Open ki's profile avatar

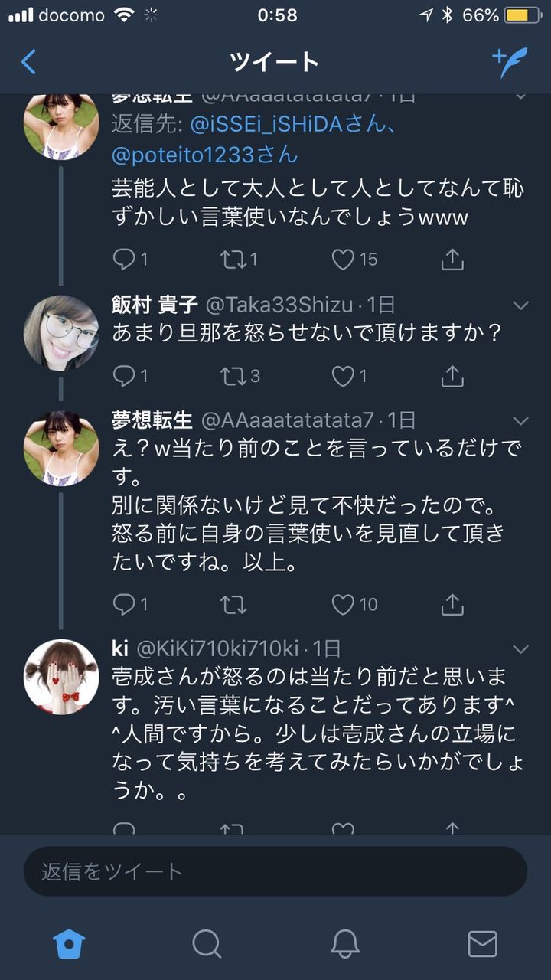click(x=61, y=677)
